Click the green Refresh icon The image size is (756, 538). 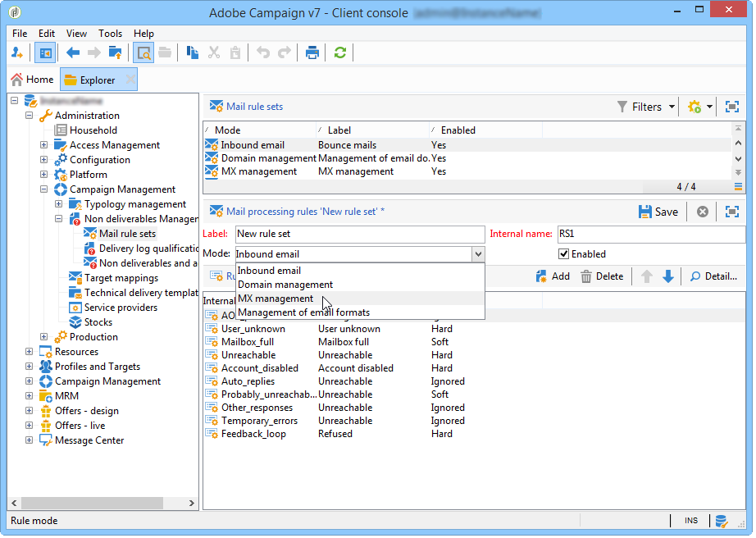(x=340, y=52)
